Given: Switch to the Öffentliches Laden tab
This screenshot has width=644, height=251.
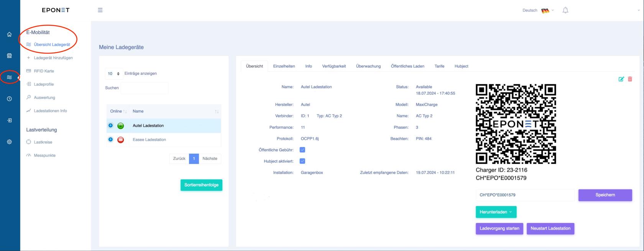Looking at the screenshot, I should pos(407,66).
